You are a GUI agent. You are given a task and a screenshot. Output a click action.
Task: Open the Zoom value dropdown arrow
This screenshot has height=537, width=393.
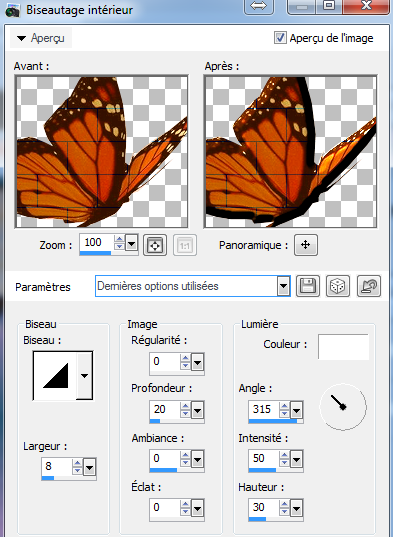[131, 244]
